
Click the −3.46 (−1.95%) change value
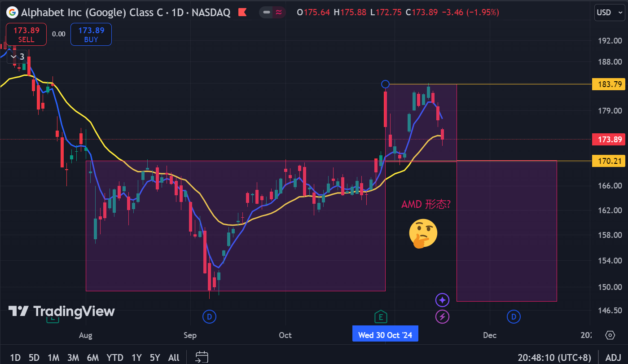click(470, 13)
